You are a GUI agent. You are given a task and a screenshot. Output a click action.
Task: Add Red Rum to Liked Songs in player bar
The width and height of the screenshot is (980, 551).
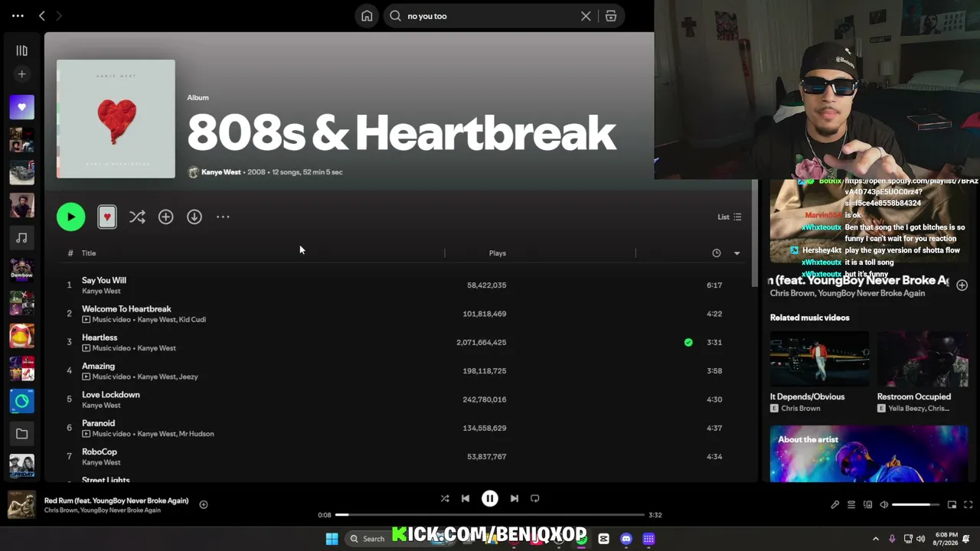[x=204, y=504]
